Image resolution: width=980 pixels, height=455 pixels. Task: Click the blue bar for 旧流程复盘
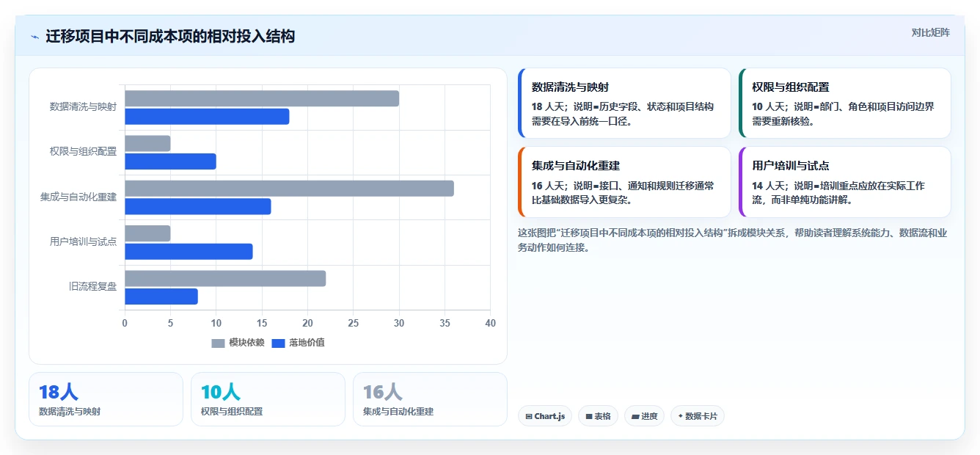coord(161,296)
